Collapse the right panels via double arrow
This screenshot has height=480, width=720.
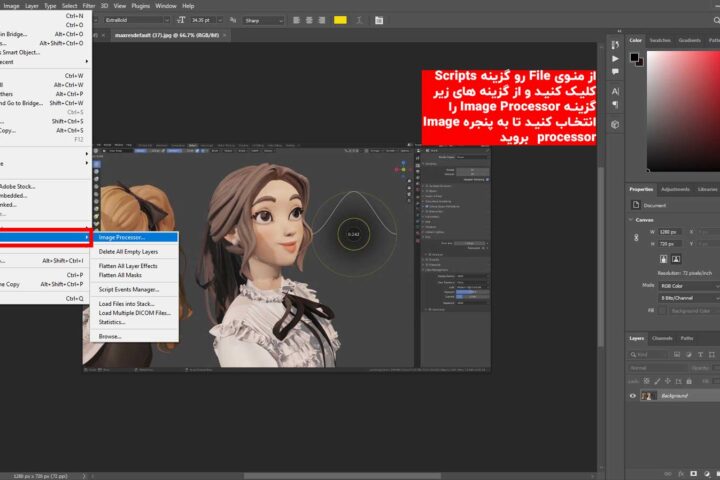[619, 31]
